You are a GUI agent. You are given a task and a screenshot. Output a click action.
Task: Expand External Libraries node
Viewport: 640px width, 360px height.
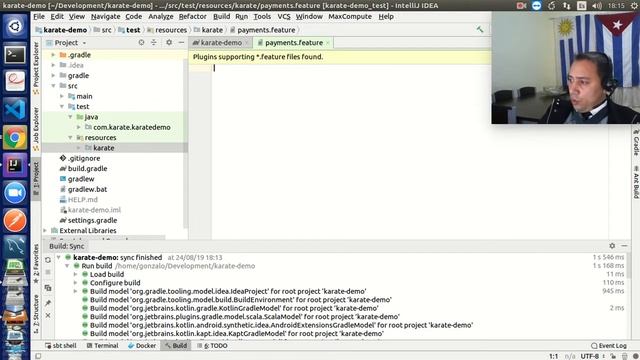(x=45, y=231)
